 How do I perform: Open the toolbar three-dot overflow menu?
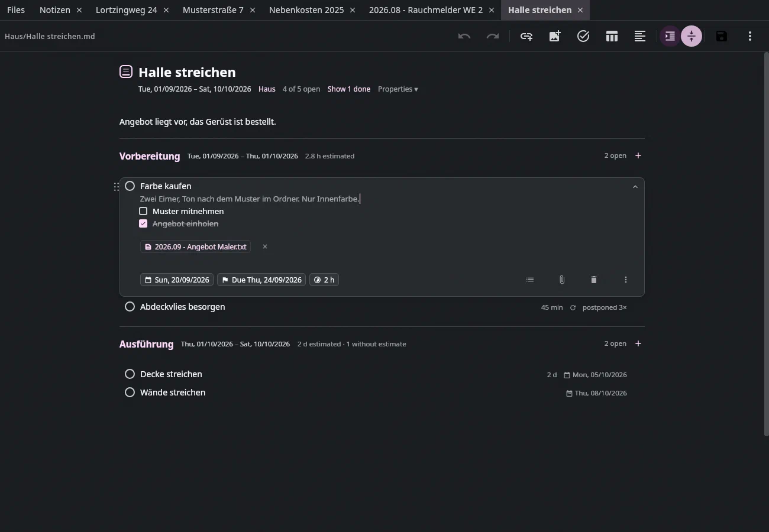750,37
